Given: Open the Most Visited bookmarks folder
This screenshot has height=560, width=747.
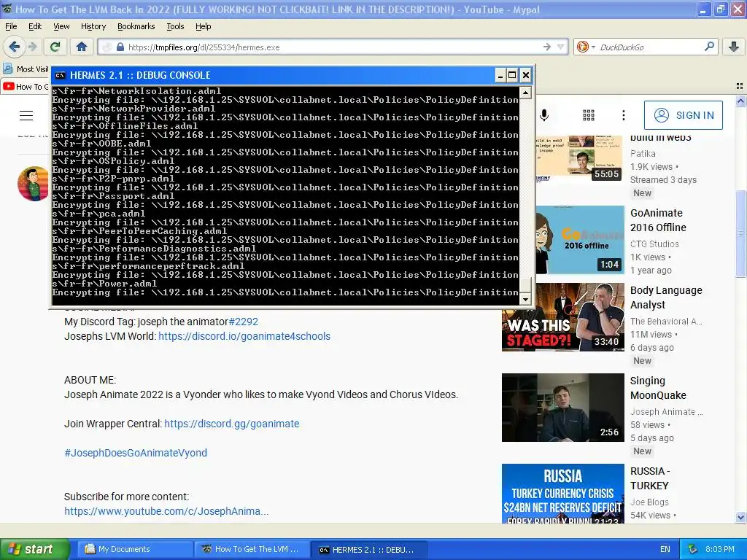Looking at the screenshot, I should (26, 69).
